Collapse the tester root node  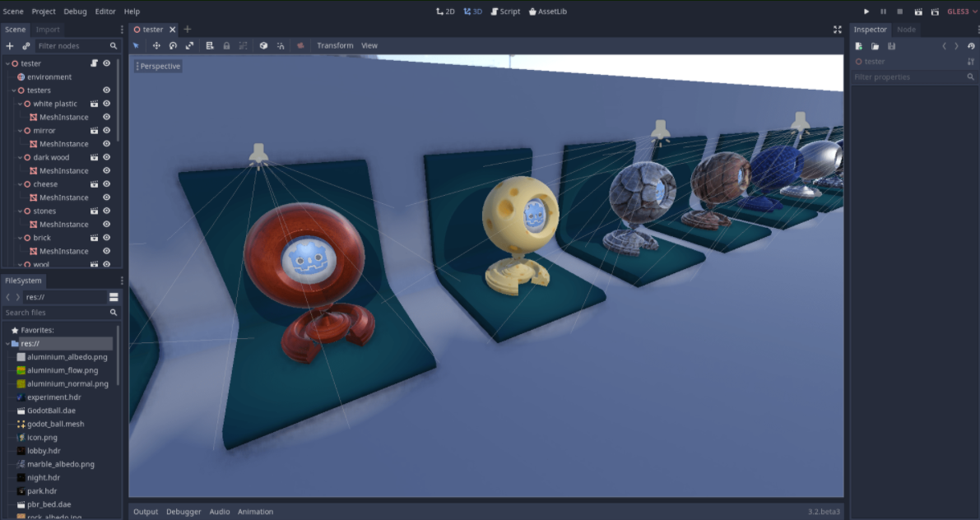coord(7,63)
